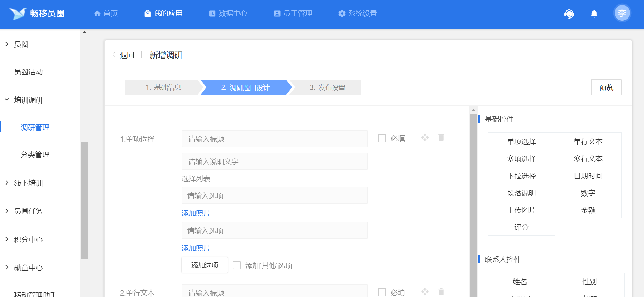The height and width of the screenshot is (297, 644).
Task: Add a 段落说明 control
Action: pos(521,193)
